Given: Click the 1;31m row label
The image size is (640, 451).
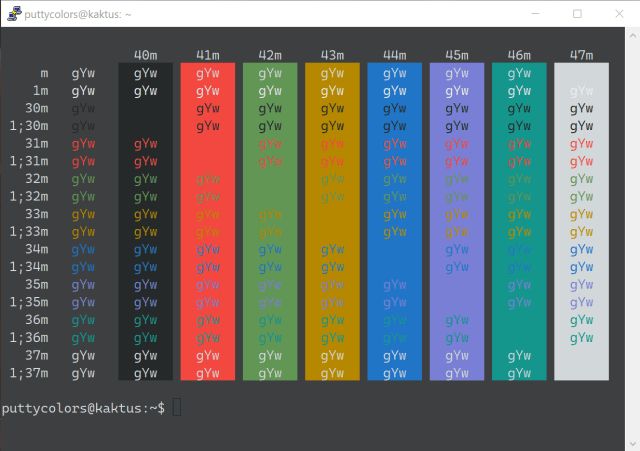Looking at the screenshot, I should 29,161.
